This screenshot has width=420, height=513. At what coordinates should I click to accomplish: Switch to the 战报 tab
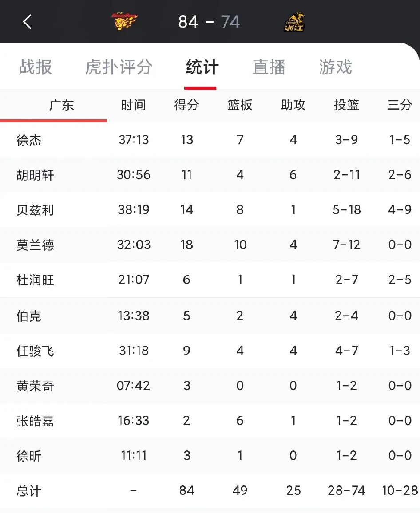[x=36, y=67]
